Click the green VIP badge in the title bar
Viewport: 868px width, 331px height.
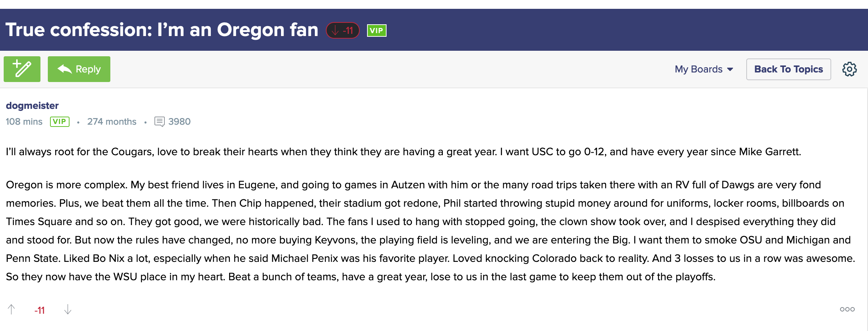point(377,31)
